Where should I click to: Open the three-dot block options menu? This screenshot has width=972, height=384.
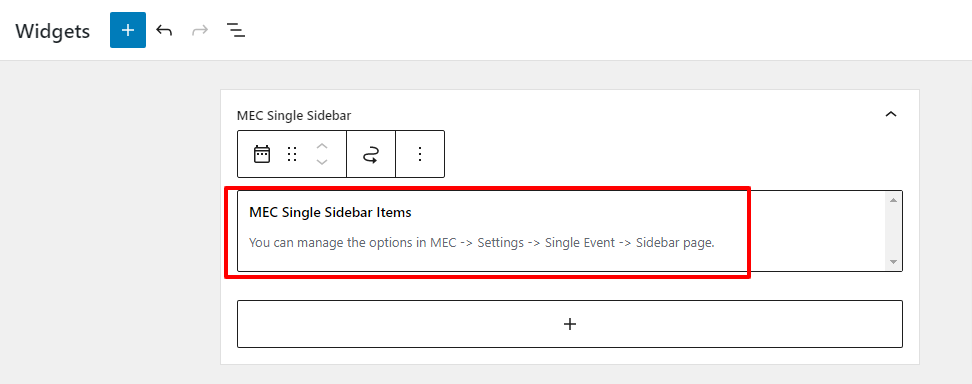click(420, 154)
